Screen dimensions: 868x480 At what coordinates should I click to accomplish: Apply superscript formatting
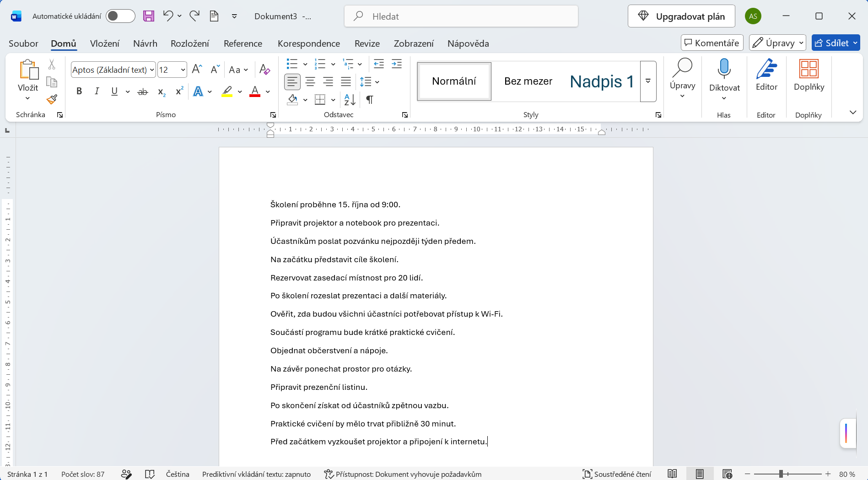(x=179, y=91)
